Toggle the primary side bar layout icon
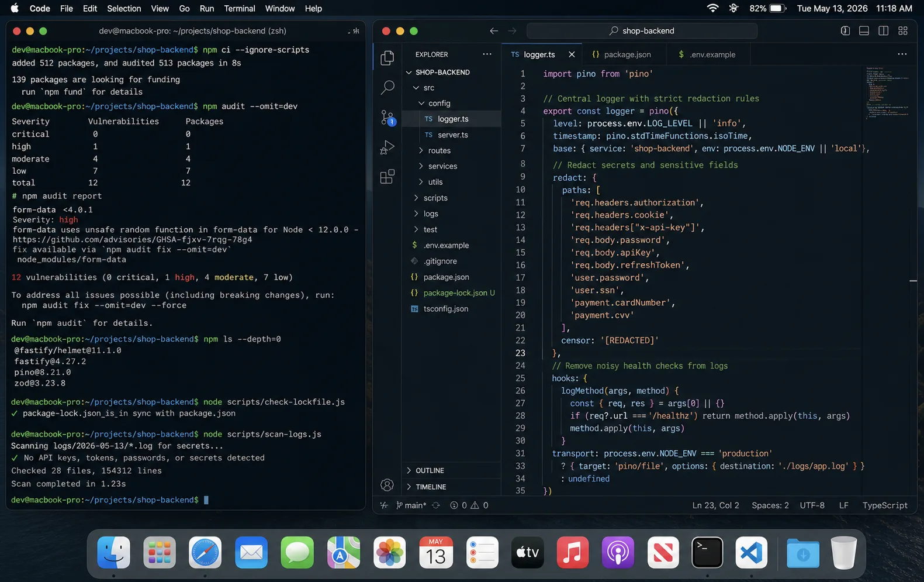 coord(845,30)
